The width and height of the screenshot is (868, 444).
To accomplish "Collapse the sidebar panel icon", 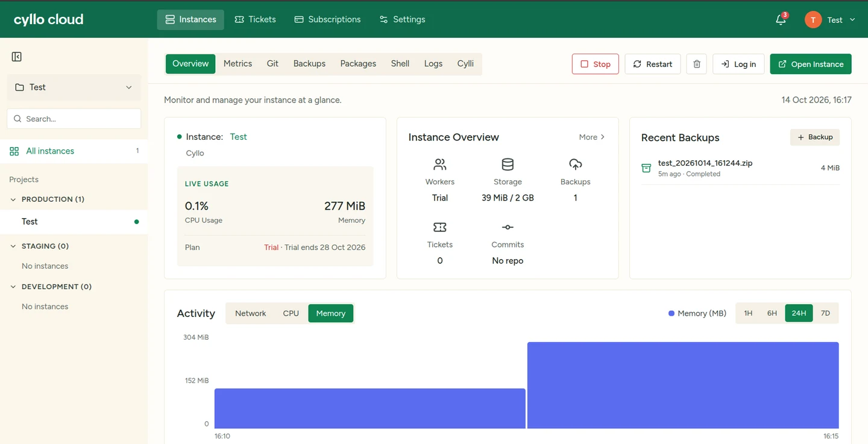I will click(17, 57).
